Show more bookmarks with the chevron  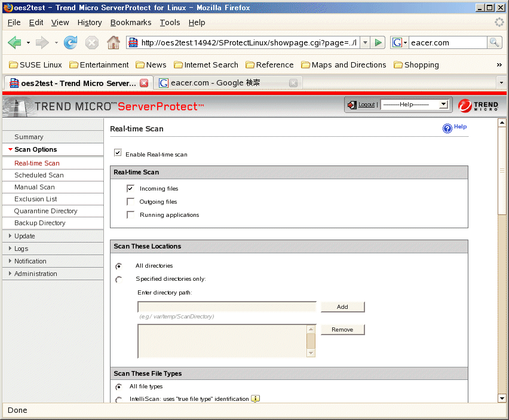point(499,65)
